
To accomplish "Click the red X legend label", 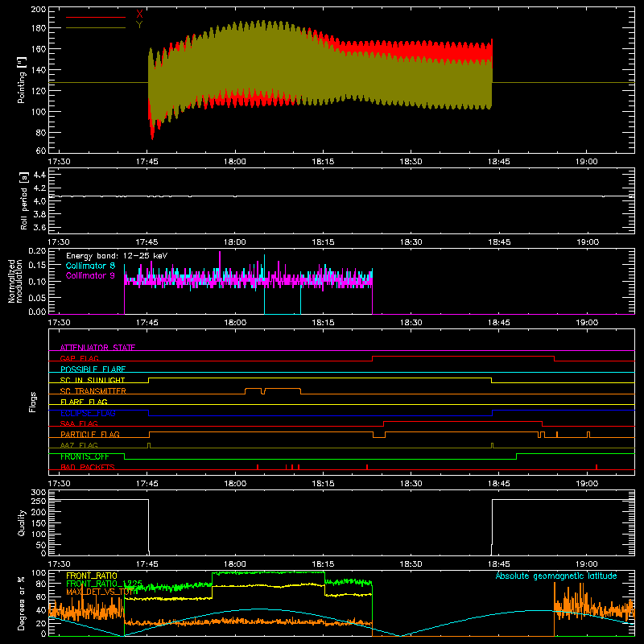I will tap(139, 14).
